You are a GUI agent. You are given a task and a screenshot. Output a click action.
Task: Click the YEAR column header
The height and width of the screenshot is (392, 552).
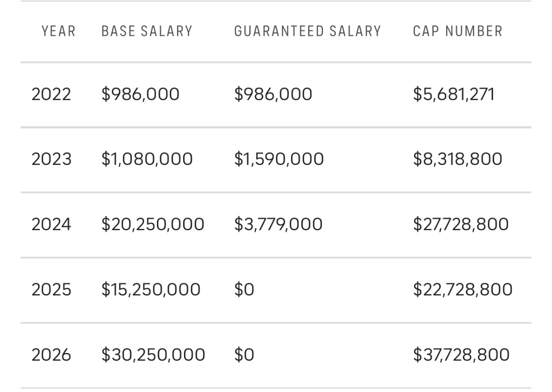click(58, 31)
